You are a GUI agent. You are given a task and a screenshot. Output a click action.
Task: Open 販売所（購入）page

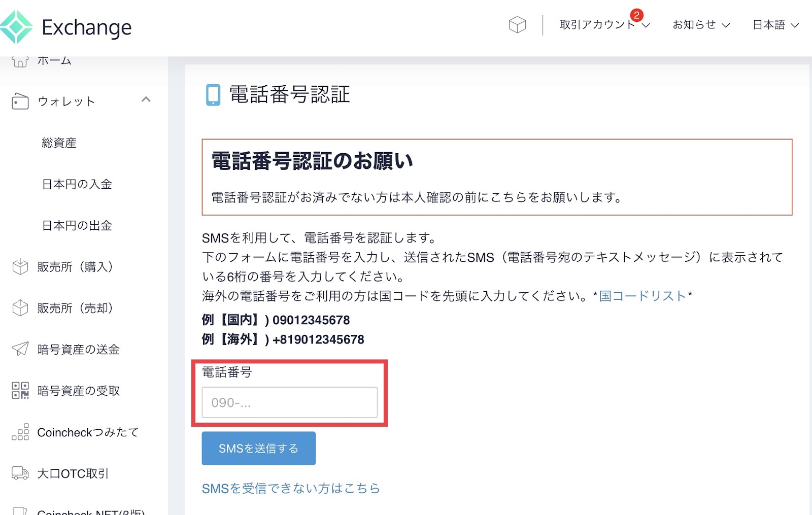(x=75, y=267)
